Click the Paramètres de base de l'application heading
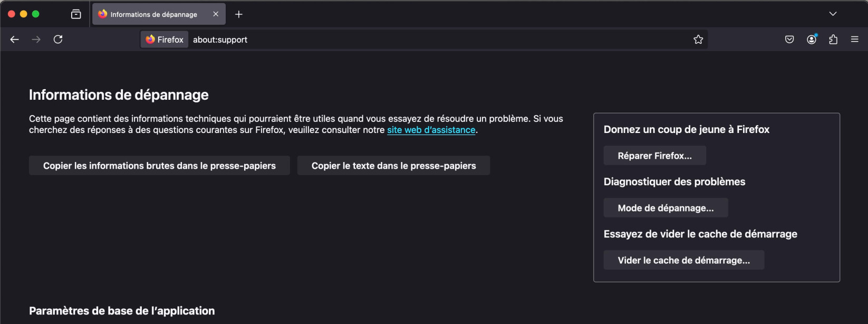Screen dimensions: 868x324 (x=122, y=311)
